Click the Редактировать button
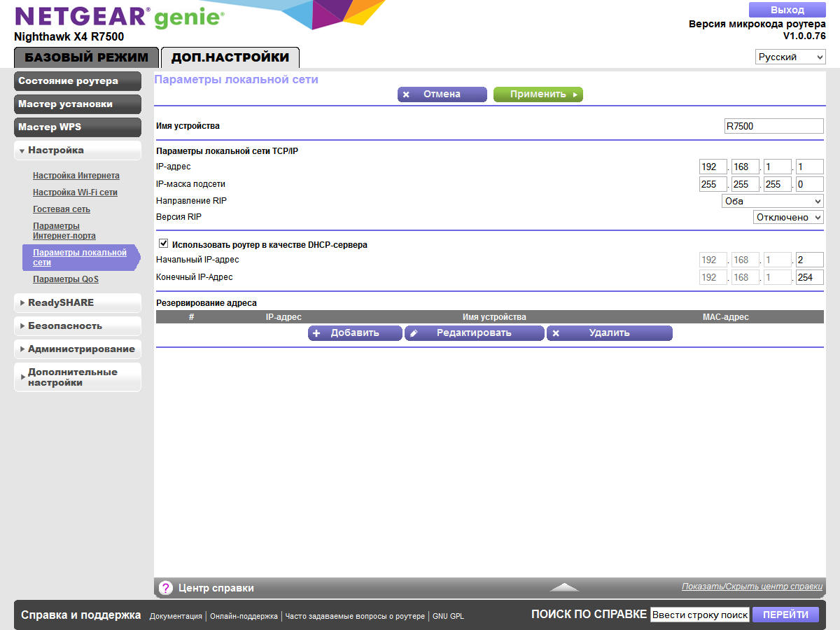Image resolution: width=840 pixels, height=630 pixels. [x=475, y=333]
